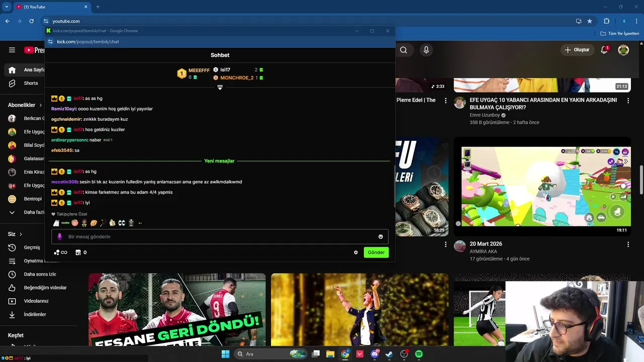The image size is (644, 362).
Task: Open AYMİRA AKA channel link
Action: (x=484, y=251)
